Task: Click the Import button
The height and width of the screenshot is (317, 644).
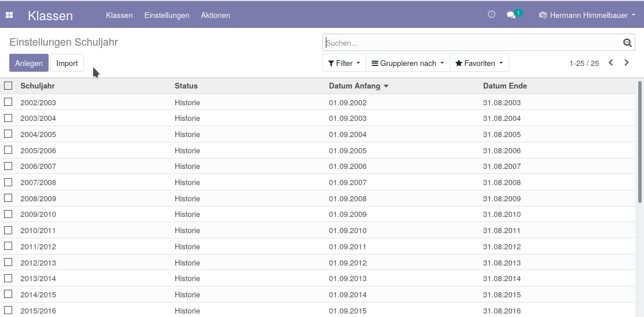Action: 67,63
